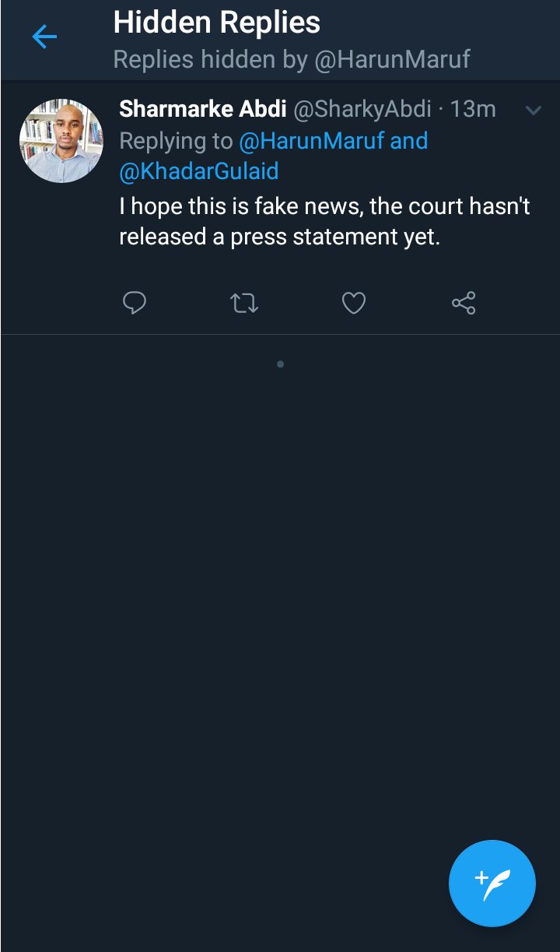Tap the word 'and' after @HarunMaruf
The image size is (560, 952).
tap(409, 141)
